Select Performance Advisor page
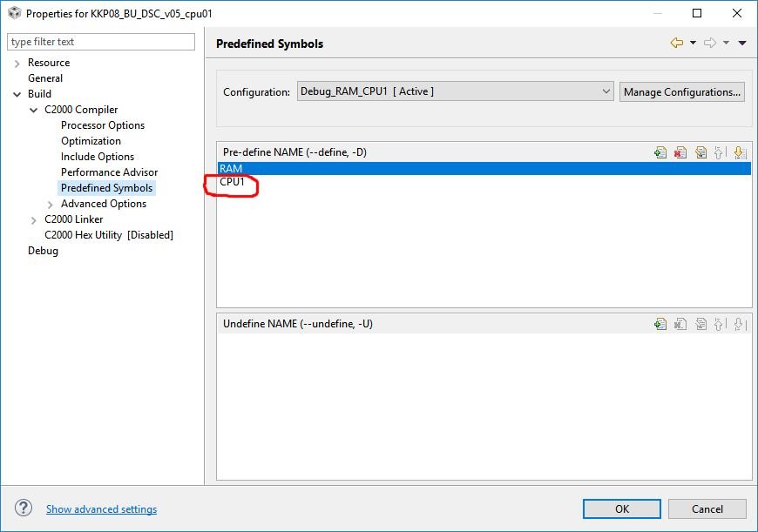 (109, 172)
